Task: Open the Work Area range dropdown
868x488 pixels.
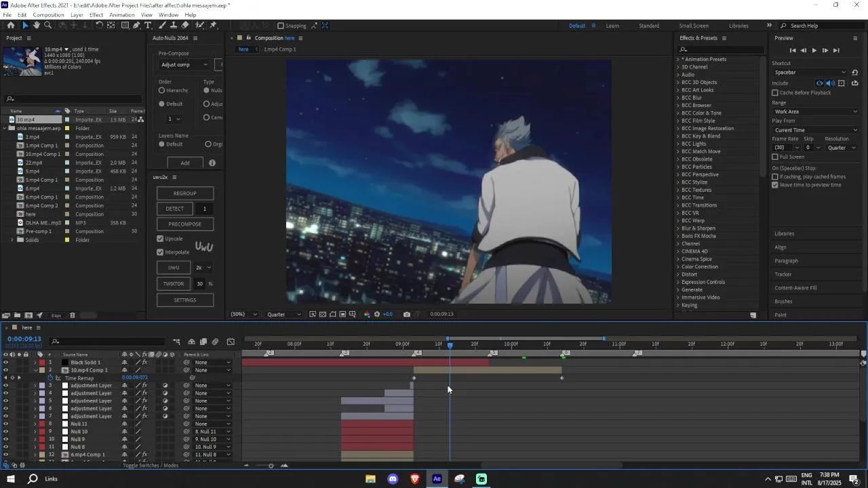Action: click(816, 111)
